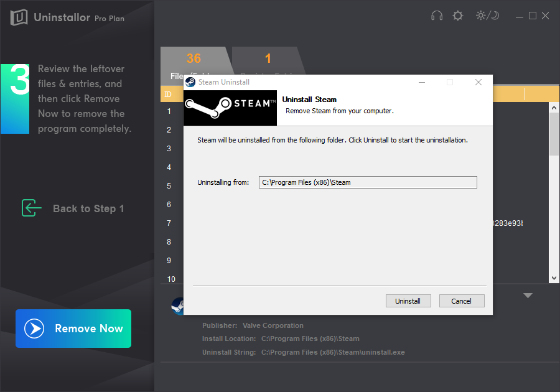
Task: Click the leftover list scrollbar thumb
Action: 554,134
